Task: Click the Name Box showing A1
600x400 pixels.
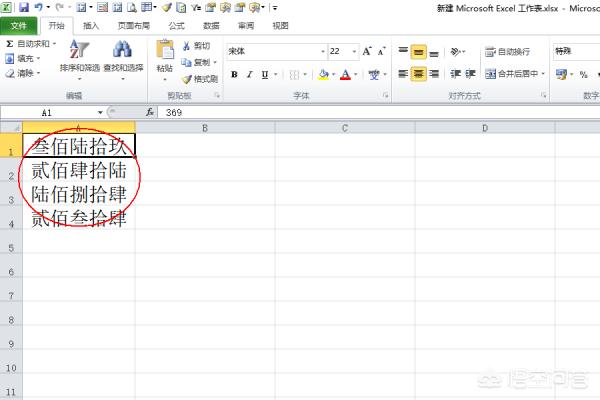Action: [48, 113]
